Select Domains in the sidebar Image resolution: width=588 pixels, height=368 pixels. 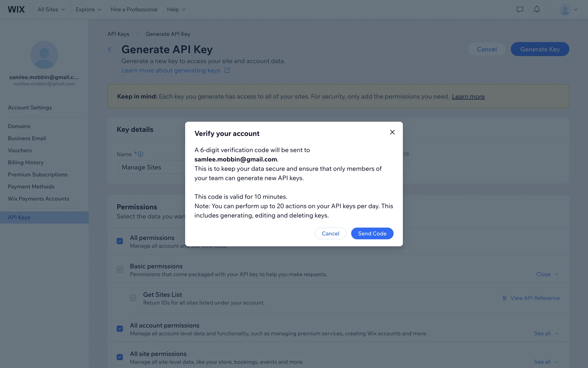(19, 126)
